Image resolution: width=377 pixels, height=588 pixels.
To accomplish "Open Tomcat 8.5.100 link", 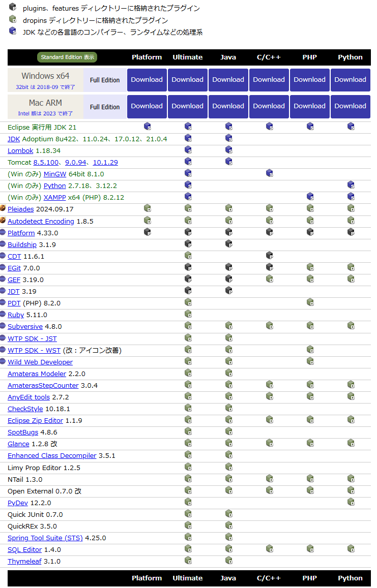I will pos(46,163).
